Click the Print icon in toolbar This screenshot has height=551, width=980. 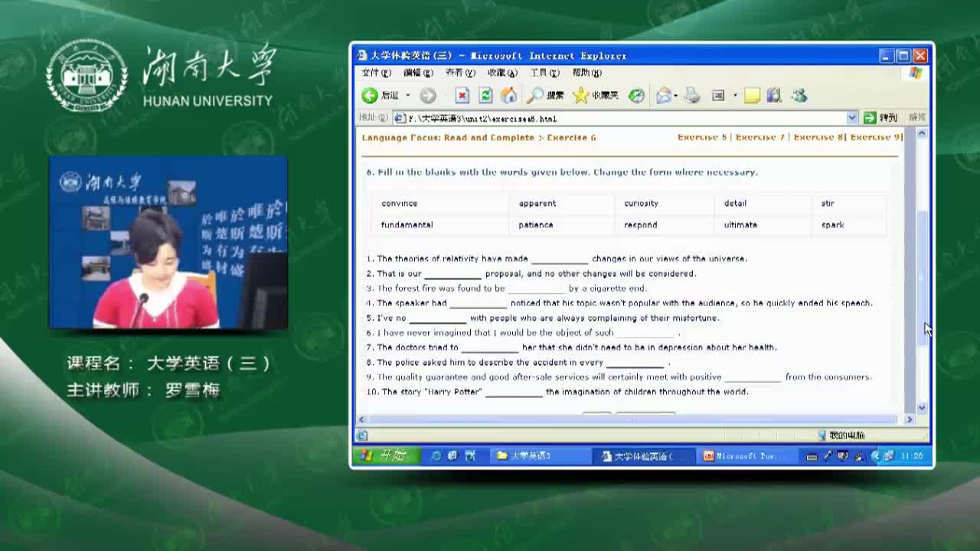click(692, 96)
